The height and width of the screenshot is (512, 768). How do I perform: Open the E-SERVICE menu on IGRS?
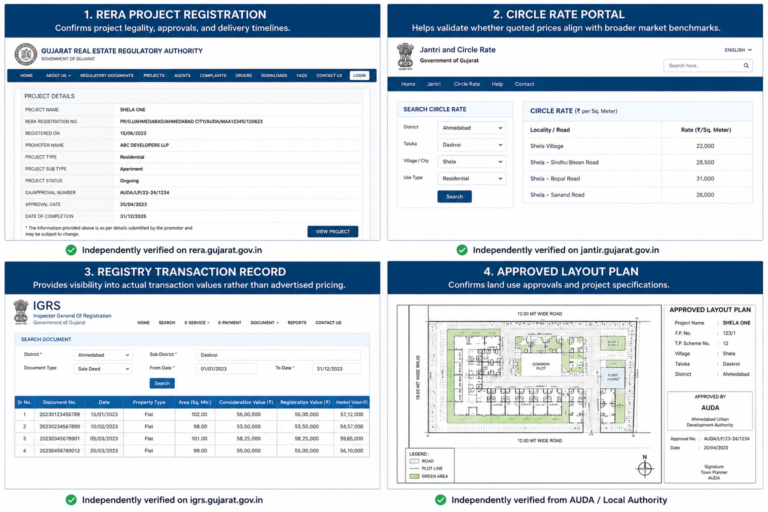(197, 323)
